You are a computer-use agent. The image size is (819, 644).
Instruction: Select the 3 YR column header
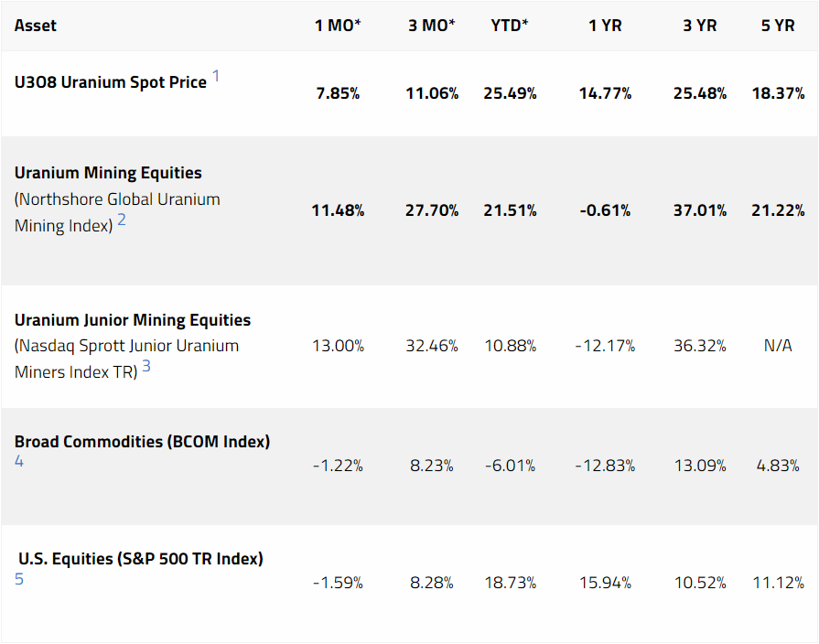click(x=700, y=26)
